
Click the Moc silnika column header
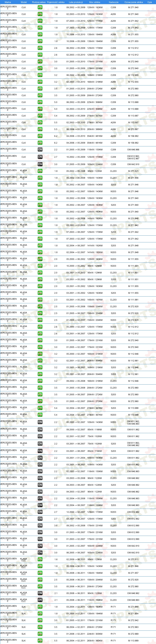[x=95, y=2]
